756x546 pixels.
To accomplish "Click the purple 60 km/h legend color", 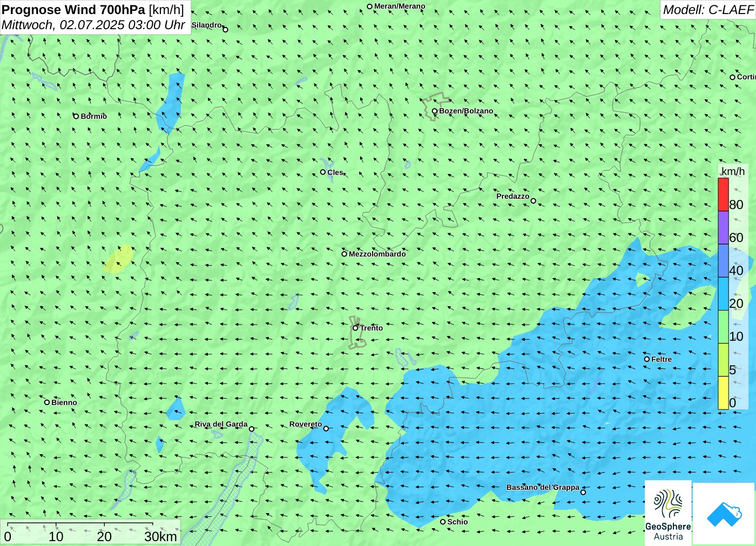I will pos(723,228).
